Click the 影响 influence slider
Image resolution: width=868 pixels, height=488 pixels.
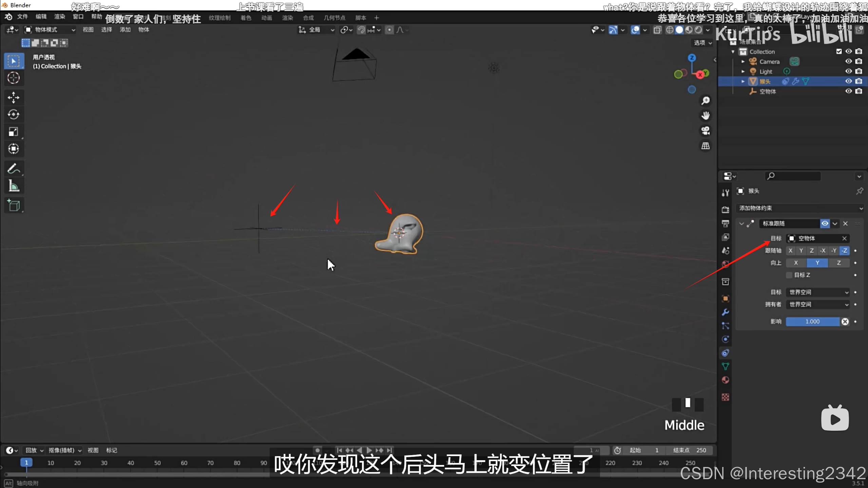click(812, 321)
